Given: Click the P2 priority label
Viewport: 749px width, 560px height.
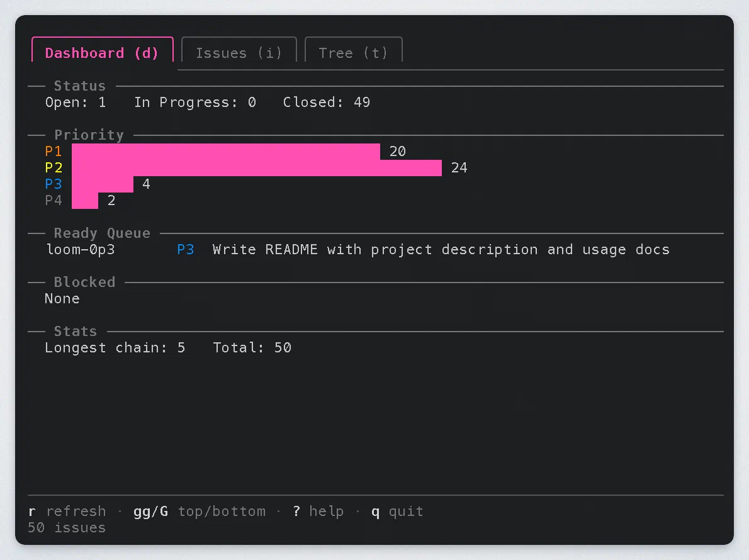Looking at the screenshot, I should click(x=53, y=167).
